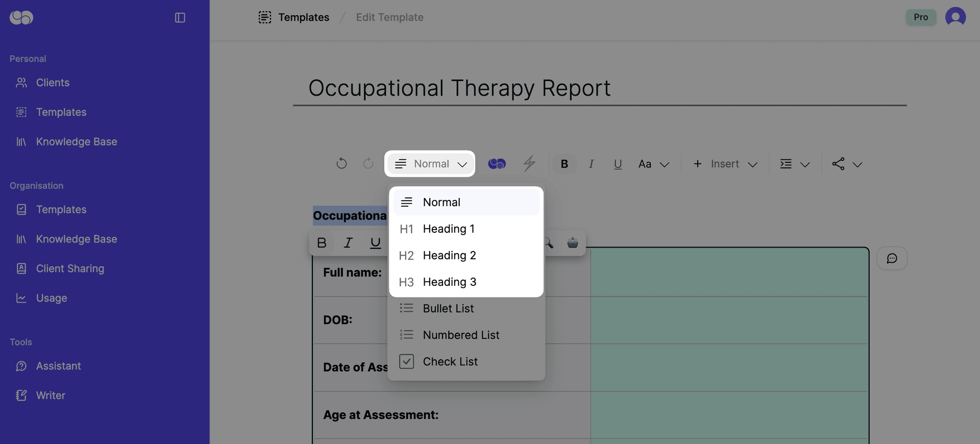
Task: Edit the Occupational Therapy Report title field
Action: point(600,88)
